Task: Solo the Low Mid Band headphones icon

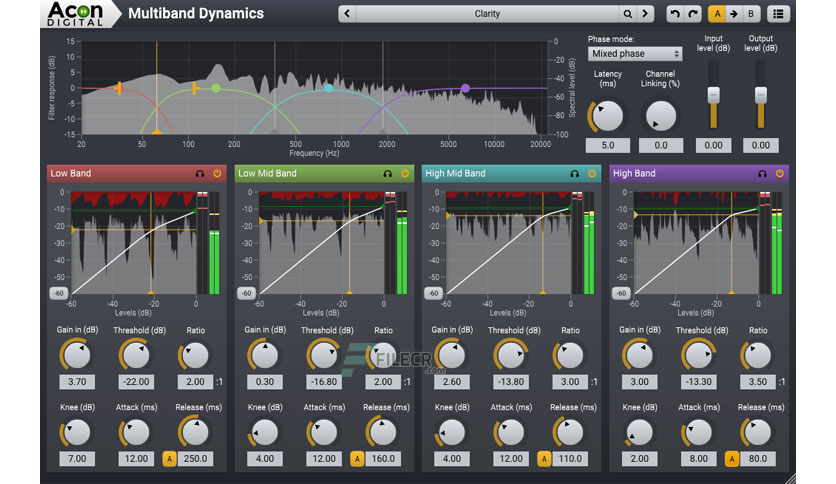Action: pyautogui.click(x=388, y=174)
